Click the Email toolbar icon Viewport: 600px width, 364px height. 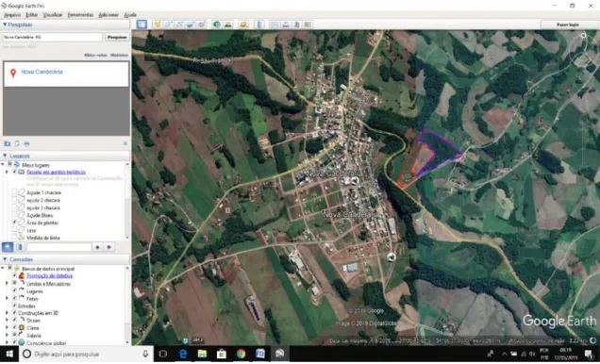click(275, 25)
